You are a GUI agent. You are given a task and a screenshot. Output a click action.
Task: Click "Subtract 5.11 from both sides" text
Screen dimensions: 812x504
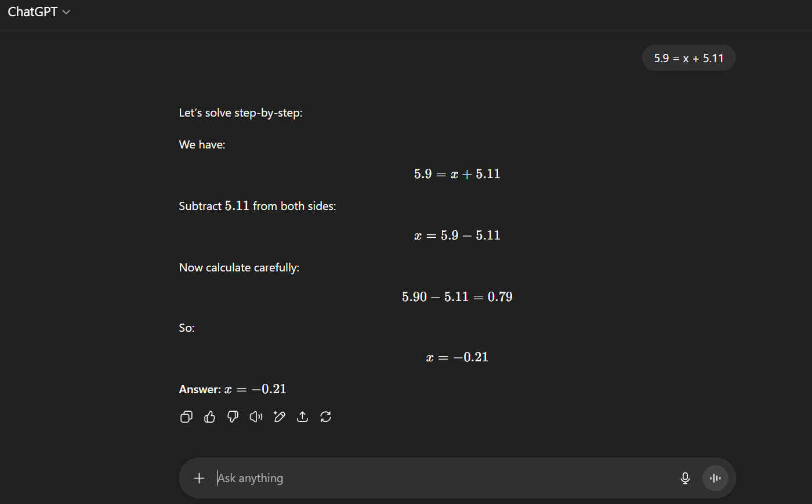[257, 206]
